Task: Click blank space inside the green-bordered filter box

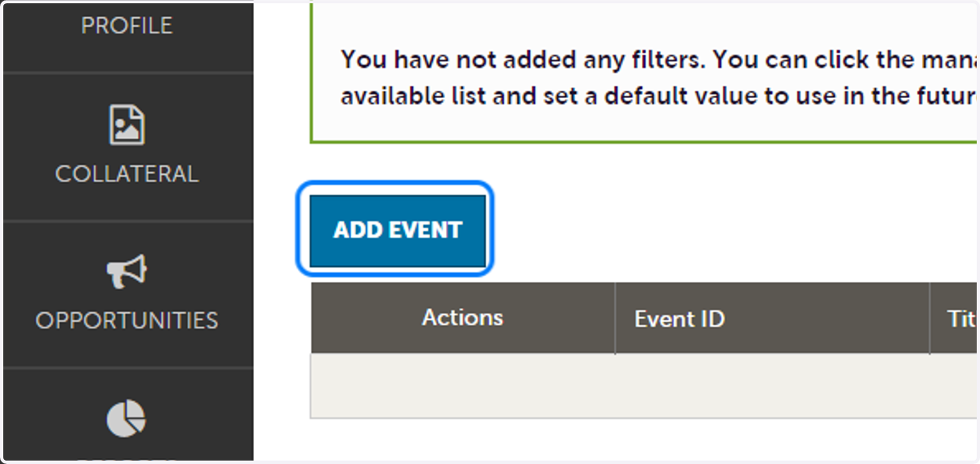Action: (645, 127)
